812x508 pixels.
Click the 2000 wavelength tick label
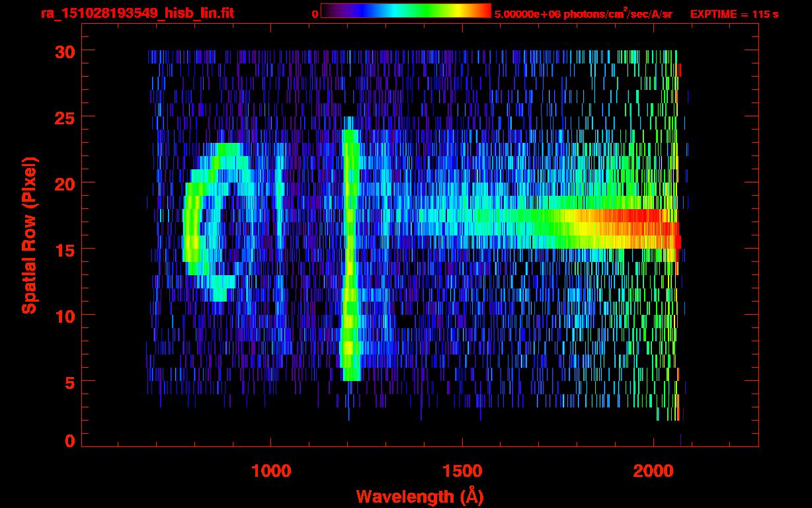653,470
